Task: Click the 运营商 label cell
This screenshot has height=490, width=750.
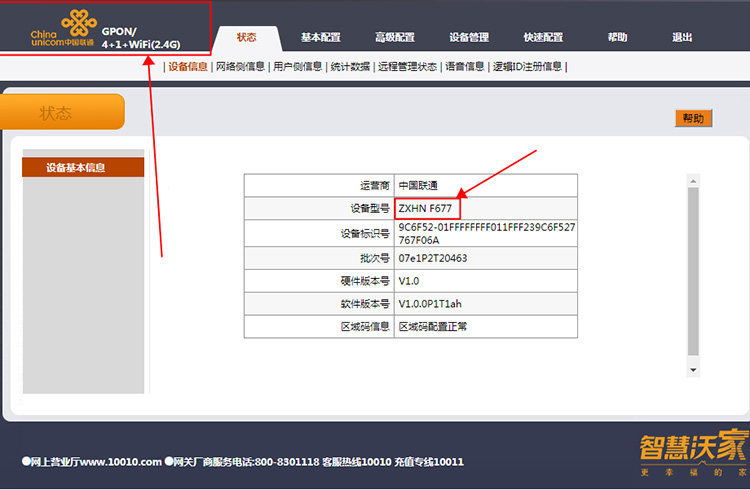Action: pyautogui.click(x=319, y=186)
